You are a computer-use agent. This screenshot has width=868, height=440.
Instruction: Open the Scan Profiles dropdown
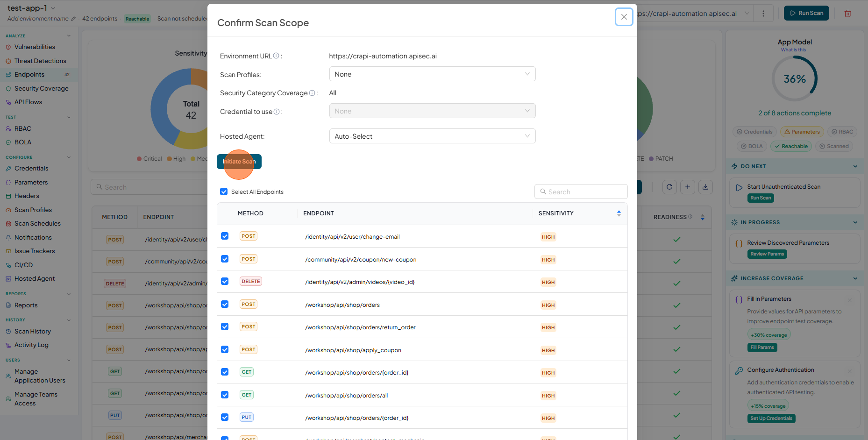432,74
